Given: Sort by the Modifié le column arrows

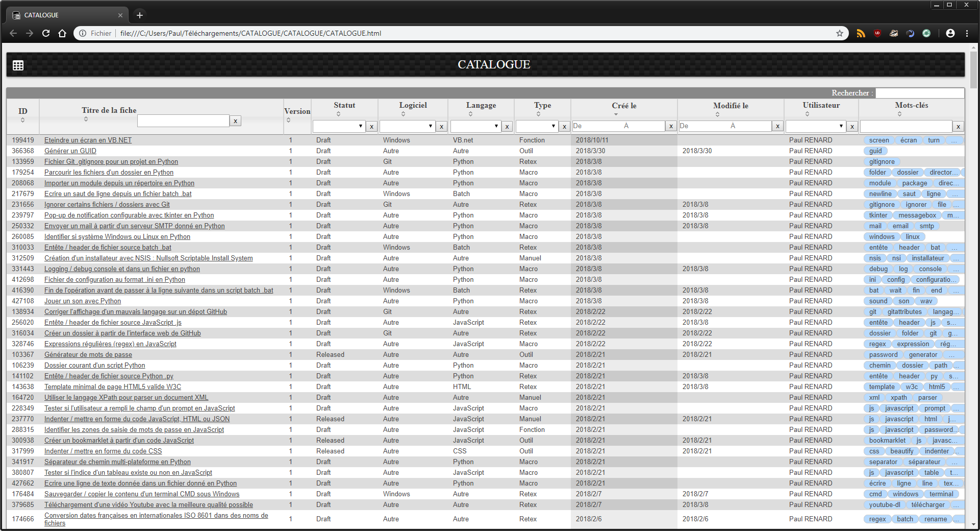Looking at the screenshot, I should 717,114.
